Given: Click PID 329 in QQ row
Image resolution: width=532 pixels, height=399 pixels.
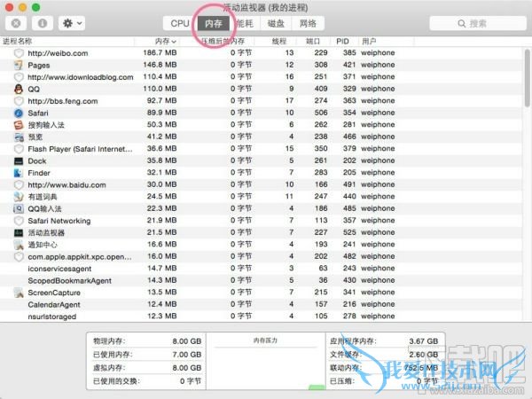Looking at the screenshot, I should pos(349,89).
